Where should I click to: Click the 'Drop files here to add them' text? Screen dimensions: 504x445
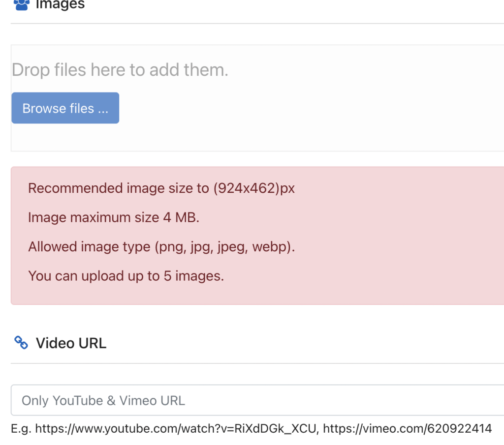[120, 70]
